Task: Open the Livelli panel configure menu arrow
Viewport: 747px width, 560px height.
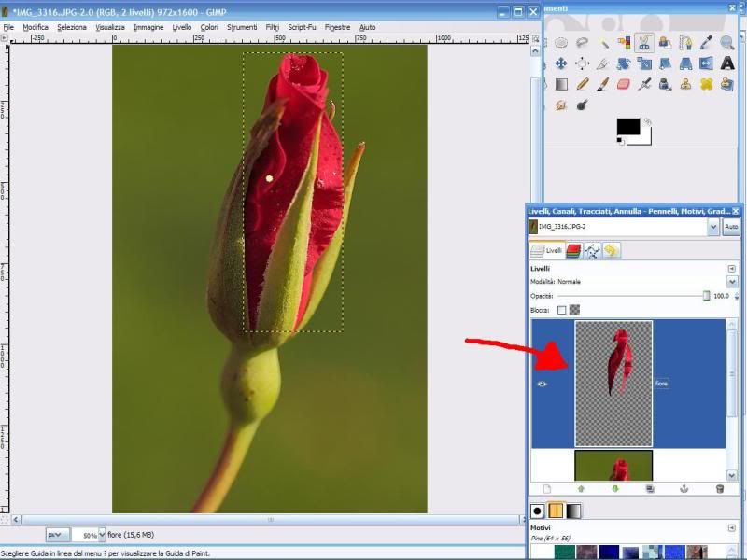Action: click(x=732, y=269)
